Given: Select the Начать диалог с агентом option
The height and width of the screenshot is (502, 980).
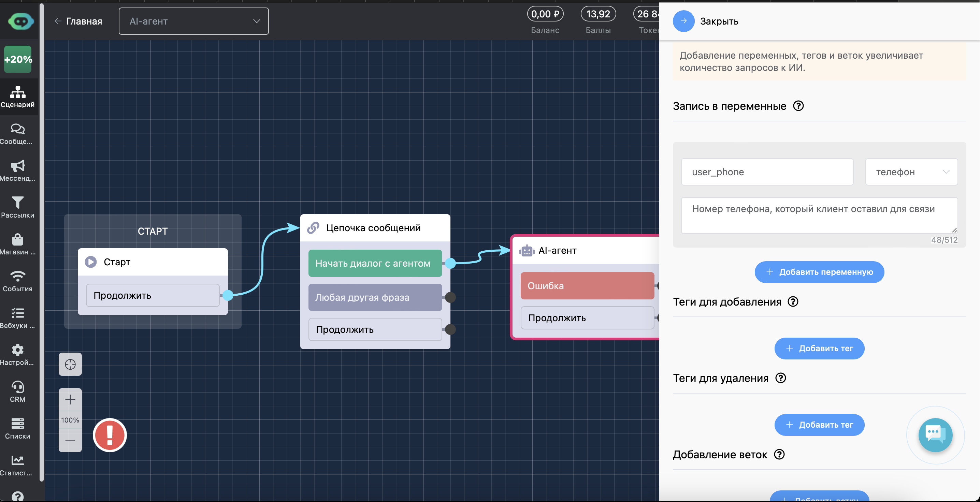Looking at the screenshot, I should [375, 263].
